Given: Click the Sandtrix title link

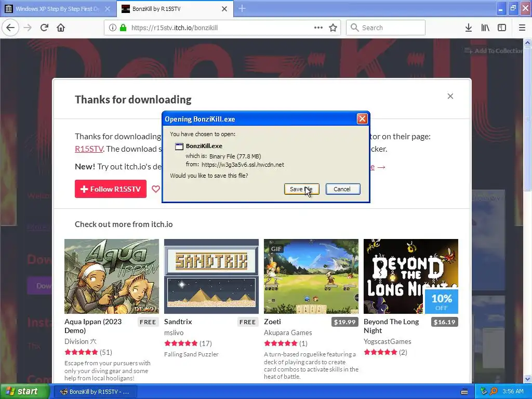Looking at the screenshot, I should 178,322.
